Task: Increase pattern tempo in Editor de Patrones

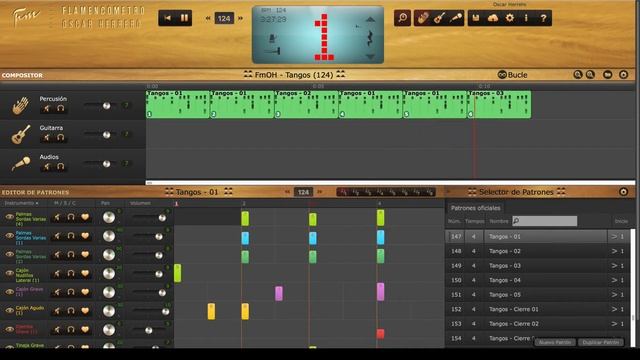Action: pyautogui.click(x=320, y=192)
